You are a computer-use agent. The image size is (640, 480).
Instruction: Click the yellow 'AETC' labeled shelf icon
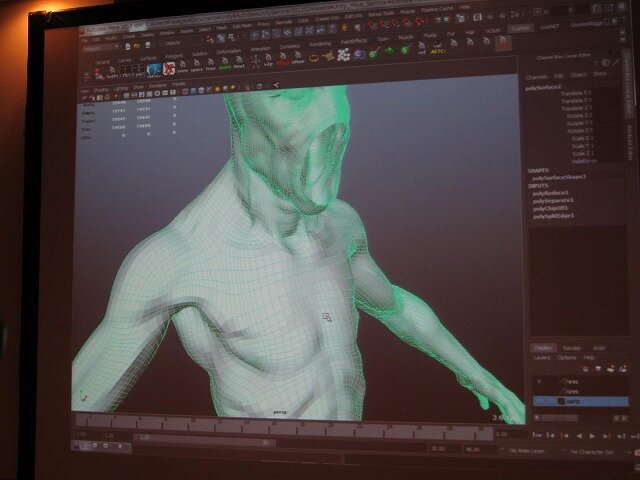[437, 49]
